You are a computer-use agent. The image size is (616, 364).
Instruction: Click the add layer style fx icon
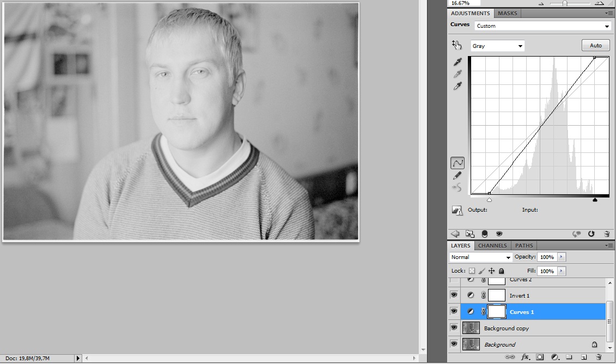click(x=526, y=357)
